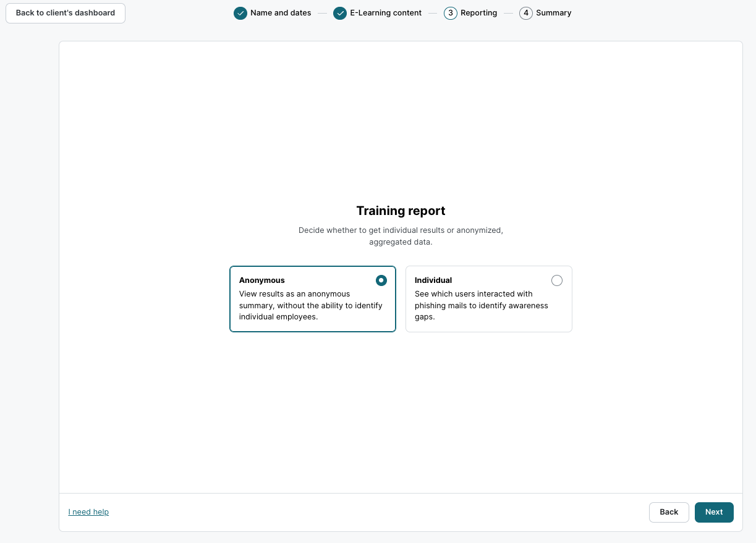Return via Back to client's dashboard button
The image size is (756, 543).
66,13
